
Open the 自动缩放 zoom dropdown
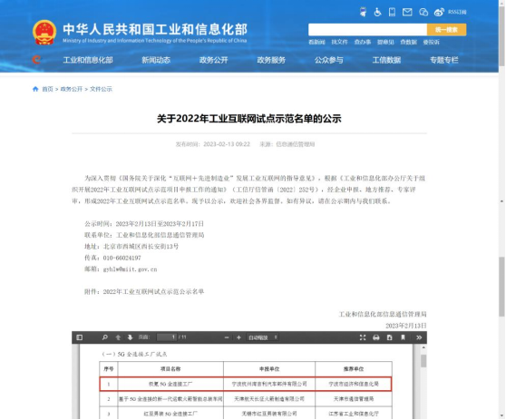262,337
